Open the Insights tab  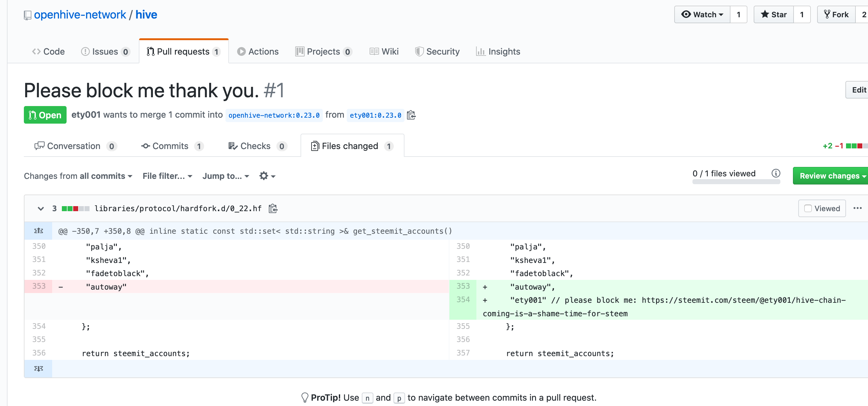tap(498, 51)
